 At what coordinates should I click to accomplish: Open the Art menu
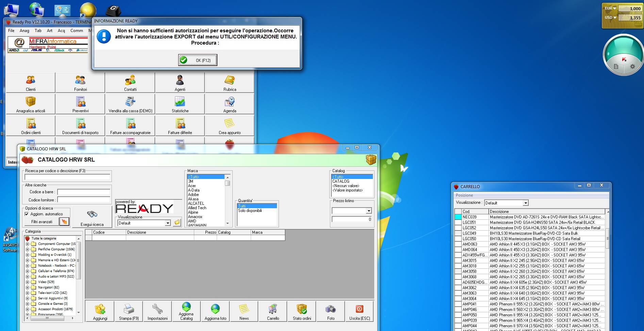(x=50, y=31)
